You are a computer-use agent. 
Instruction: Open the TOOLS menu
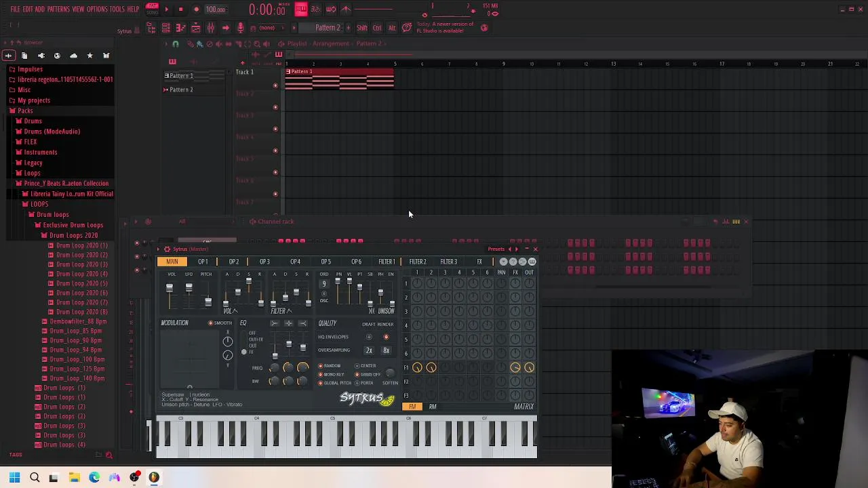pyautogui.click(x=117, y=9)
